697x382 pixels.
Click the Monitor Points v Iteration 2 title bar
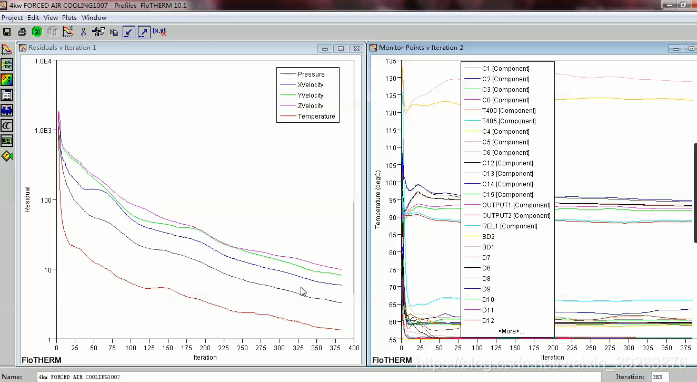coord(533,48)
